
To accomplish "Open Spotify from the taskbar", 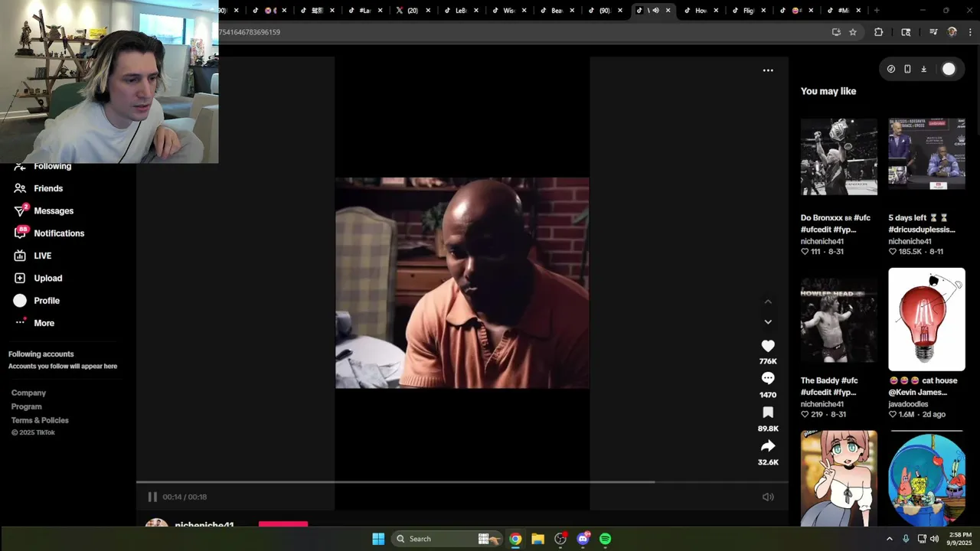I will 605,539.
